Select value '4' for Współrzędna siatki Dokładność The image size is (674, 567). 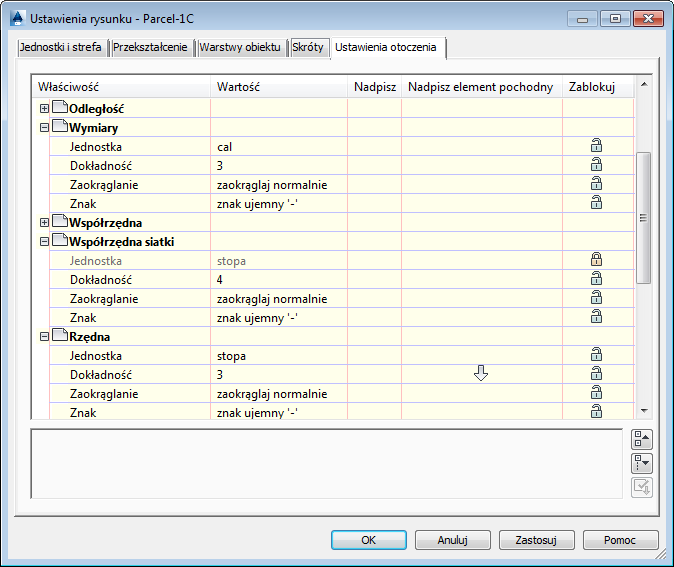click(279, 279)
